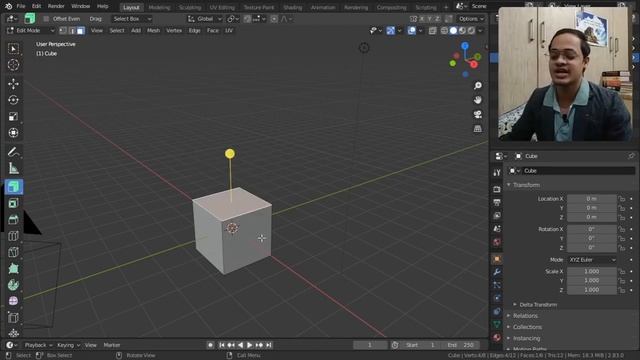Open the Edit Mode dropdown
This screenshot has height=360, width=640.
[x=31, y=31]
